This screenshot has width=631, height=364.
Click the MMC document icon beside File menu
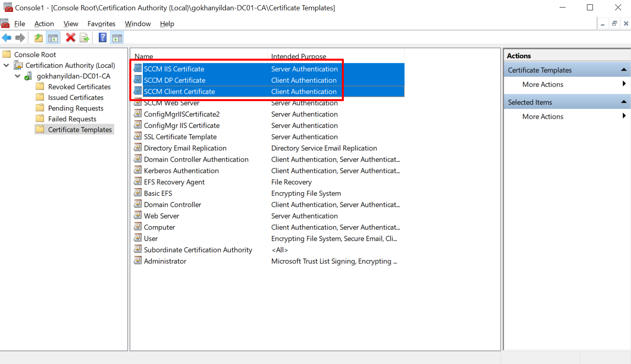pyautogui.click(x=5, y=23)
